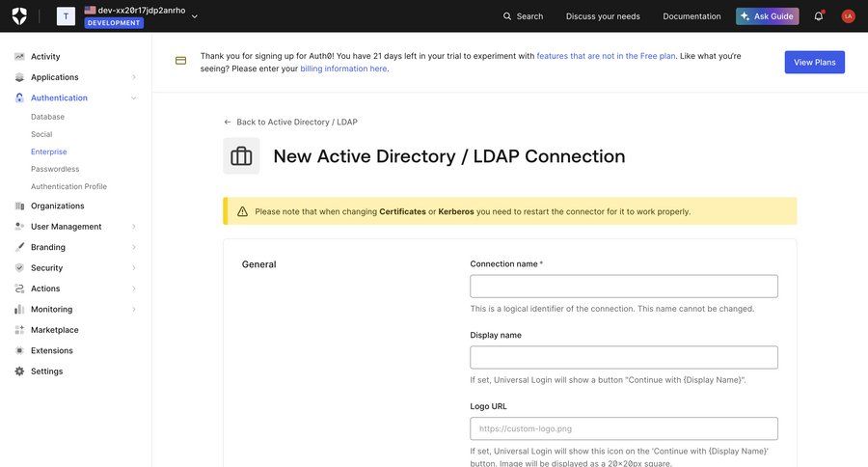
Task: Click the briefcase connection icon
Action: coord(241,156)
